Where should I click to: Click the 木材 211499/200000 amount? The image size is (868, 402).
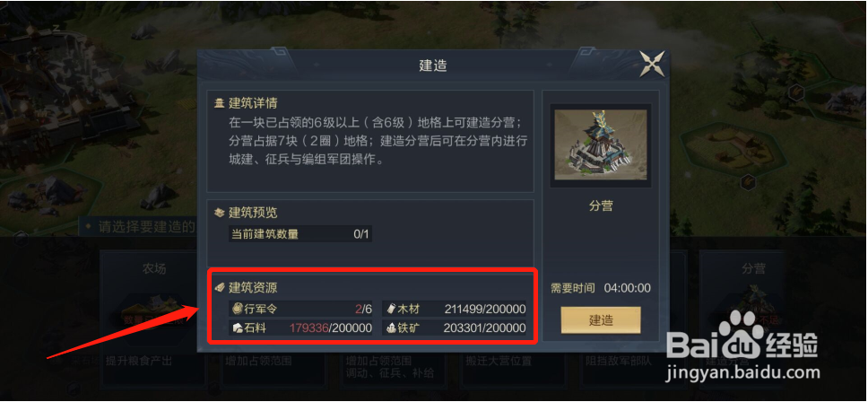click(x=485, y=309)
